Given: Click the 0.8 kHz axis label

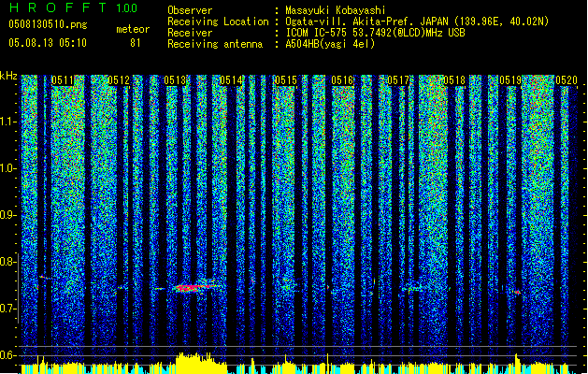Looking at the screenshot, I should [x=8, y=262].
